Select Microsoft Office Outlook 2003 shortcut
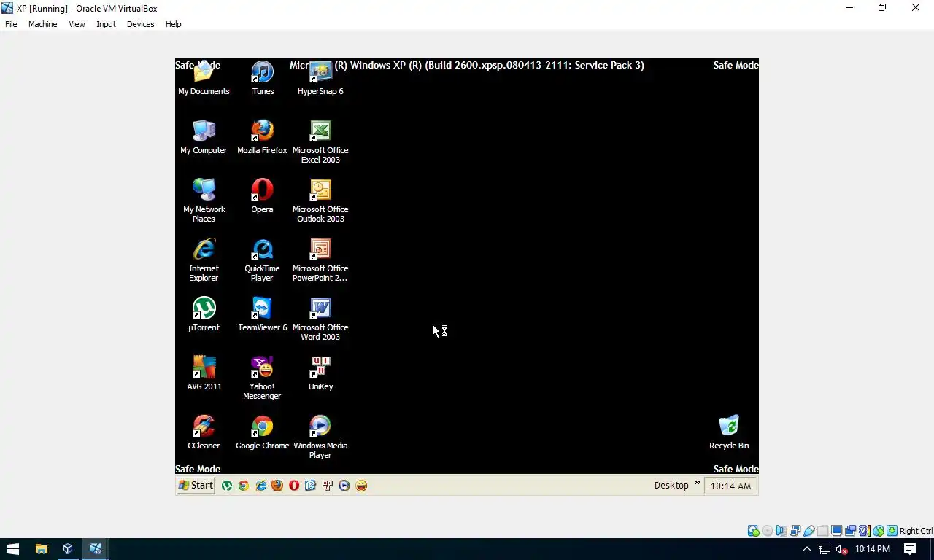This screenshot has height=560, width=934. click(x=320, y=201)
